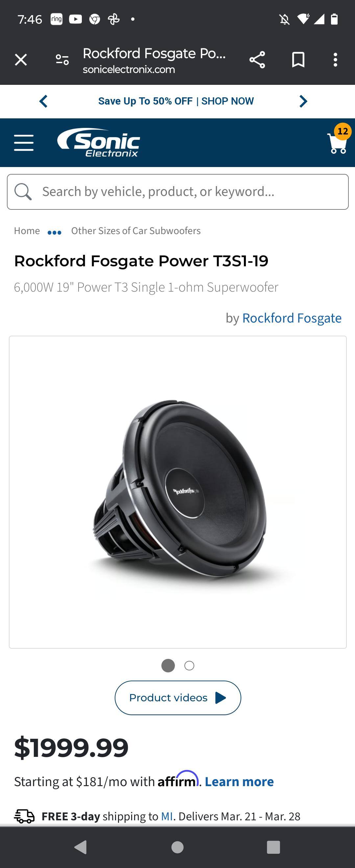Screen dimensions: 355x868
Task: Expand the collapsed breadcrumb dots
Action: pos(55,232)
